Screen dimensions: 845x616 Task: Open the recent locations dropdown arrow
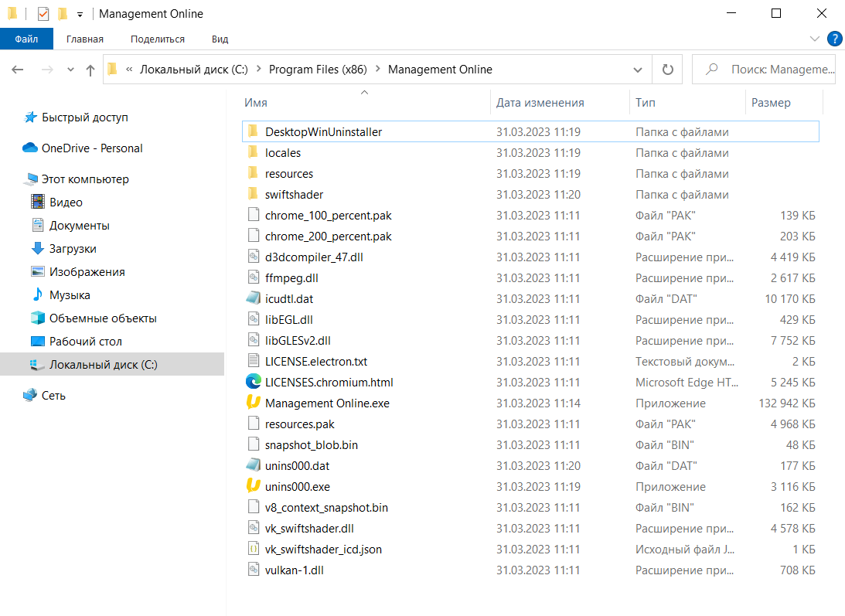[70, 70]
